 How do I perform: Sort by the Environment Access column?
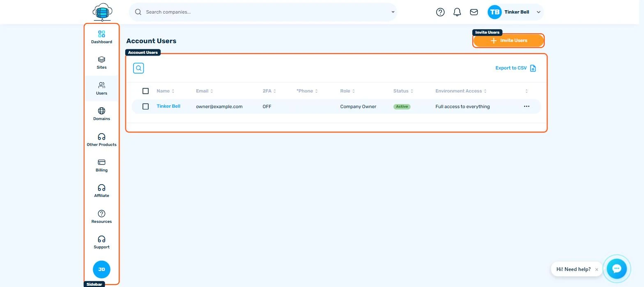[461, 91]
